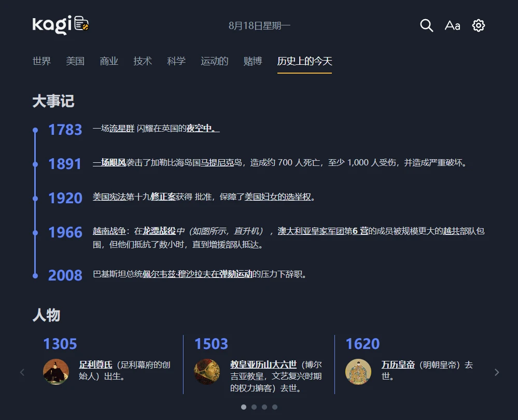Click the 万历皇帝 portrait image
This screenshot has width=518, height=420.
pos(358,372)
